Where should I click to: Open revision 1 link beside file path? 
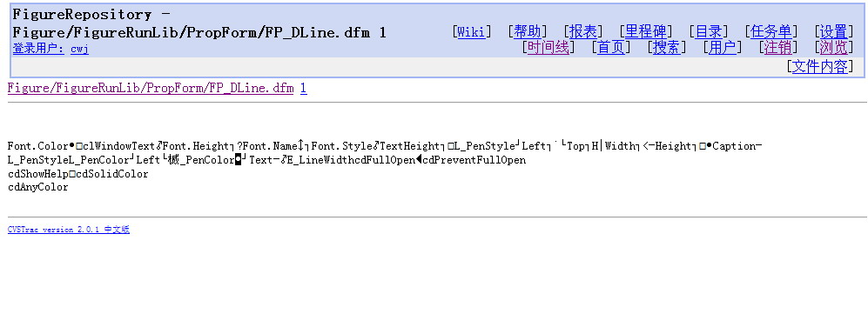pyautogui.click(x=303, y=88)
